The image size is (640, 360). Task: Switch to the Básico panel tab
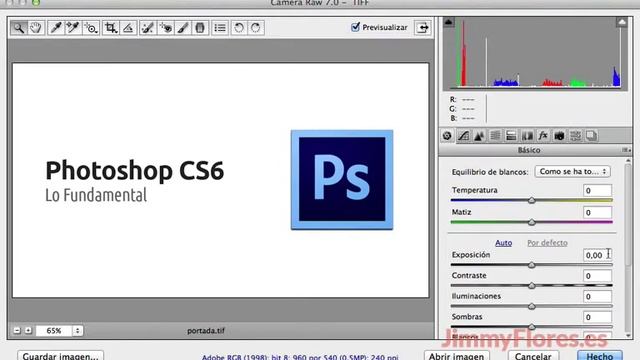tap(447, 136)
